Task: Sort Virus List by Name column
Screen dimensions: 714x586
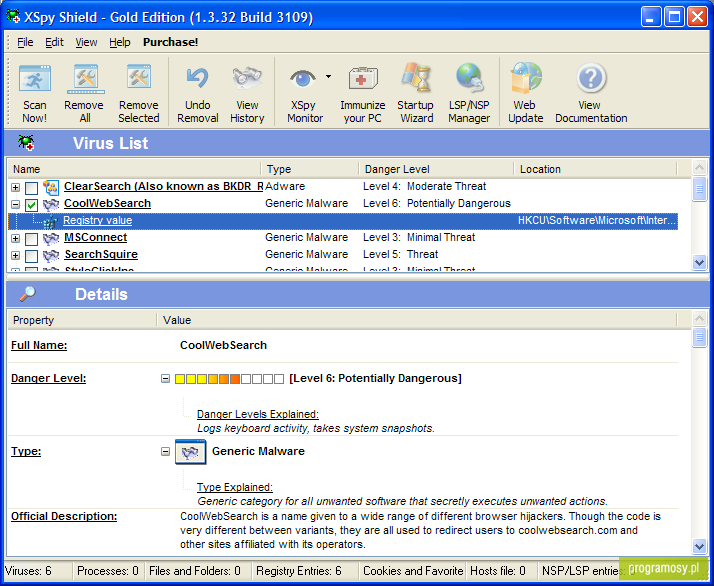Action: click(135, 169)
